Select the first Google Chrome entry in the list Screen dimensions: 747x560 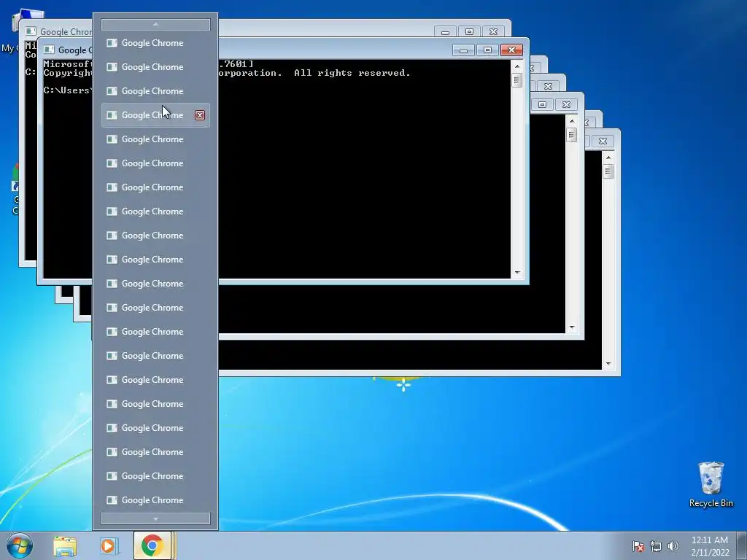pyautogui.click(x=156, y=43)
